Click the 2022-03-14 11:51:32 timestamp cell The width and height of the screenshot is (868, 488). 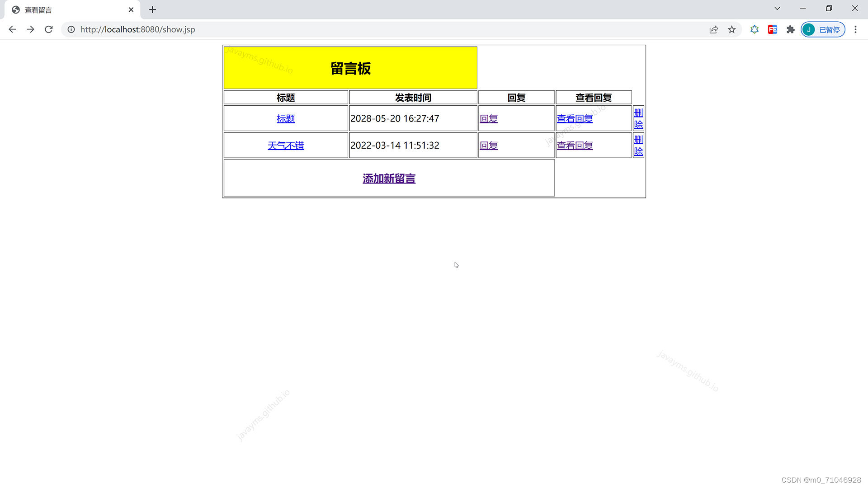[413, 145]
